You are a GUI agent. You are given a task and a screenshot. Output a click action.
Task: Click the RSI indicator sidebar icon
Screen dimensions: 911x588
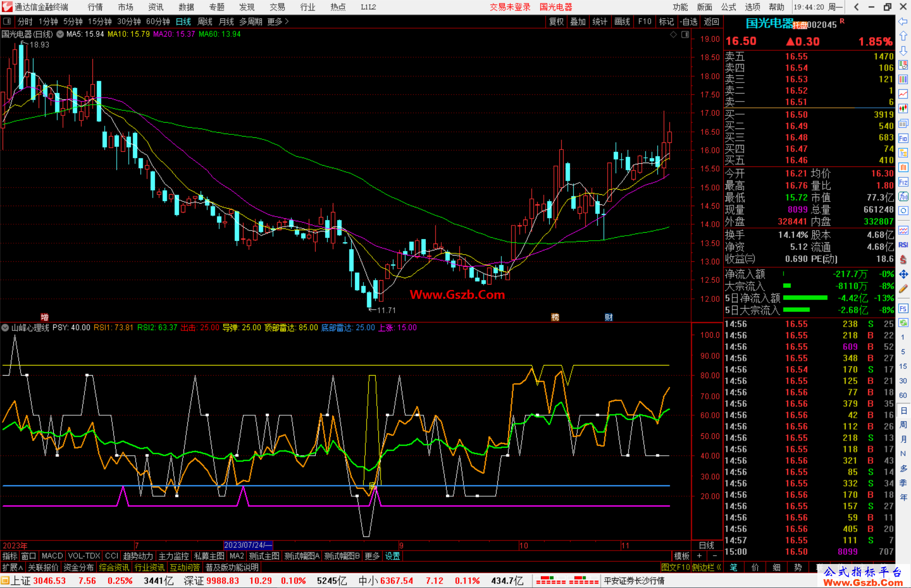tap(903, 245)
